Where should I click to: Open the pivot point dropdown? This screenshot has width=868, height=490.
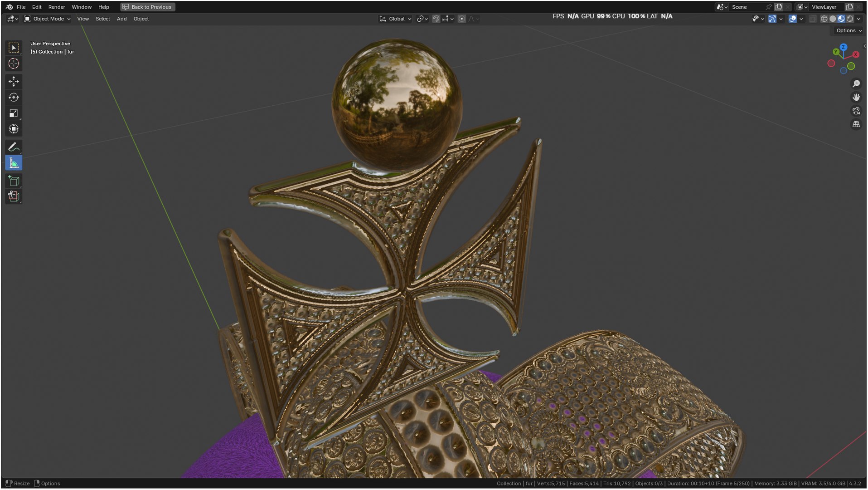tap(422, 19)
